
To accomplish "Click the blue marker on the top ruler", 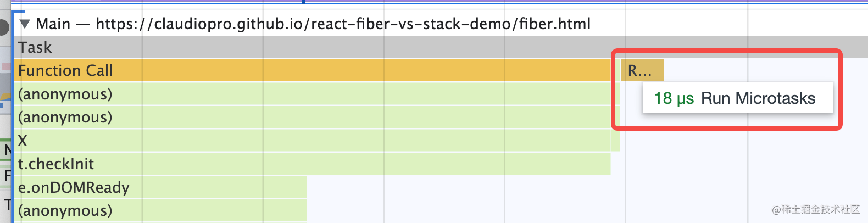I will point(303,2).
